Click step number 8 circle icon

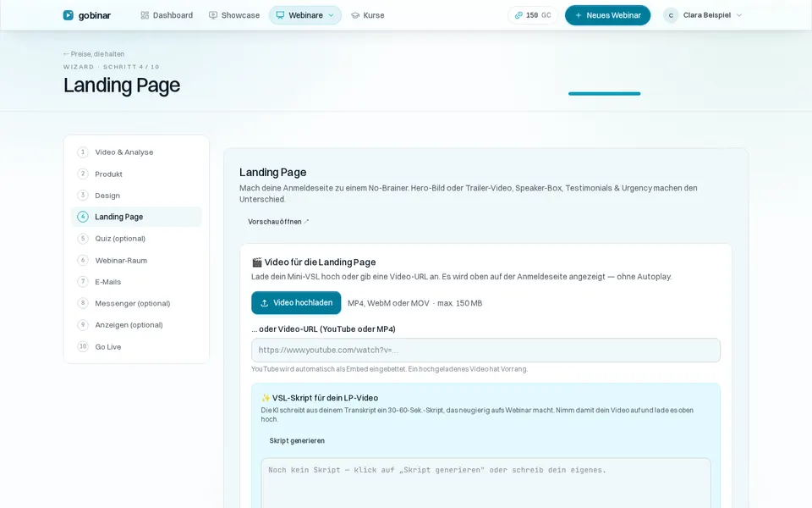tap(83, 303)
